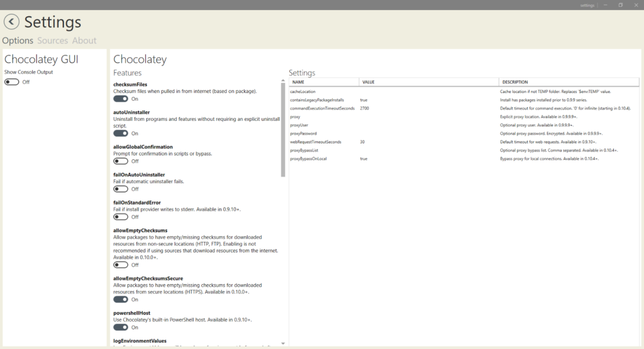Click the true value of containsLegacyPackageInstalls
The image size is (644, 349).
tap(364, 100)
